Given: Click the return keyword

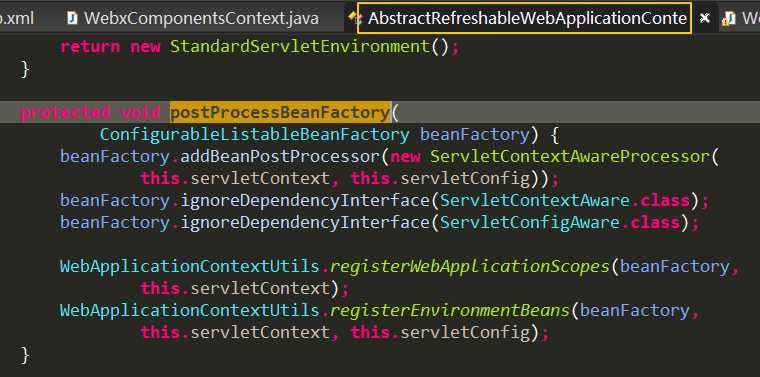Looking at the screenshot, I should (90, 47).
